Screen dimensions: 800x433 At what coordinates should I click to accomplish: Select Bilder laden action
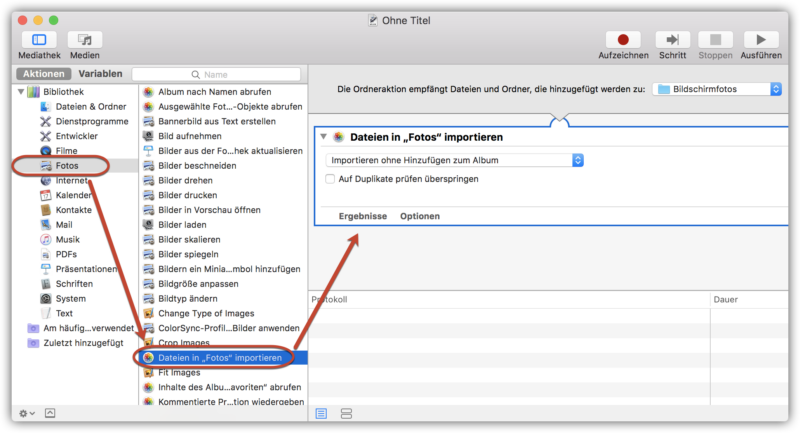click(x=182, y=225)
